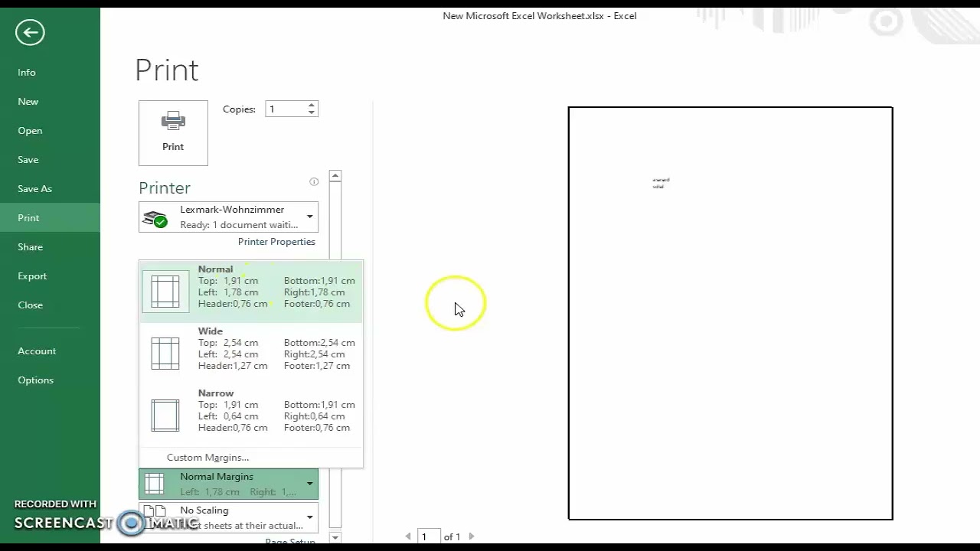Image resolution: width=980 pixels, height=551 pixels.
Task: Click the printer info icon
Action: 314,181
